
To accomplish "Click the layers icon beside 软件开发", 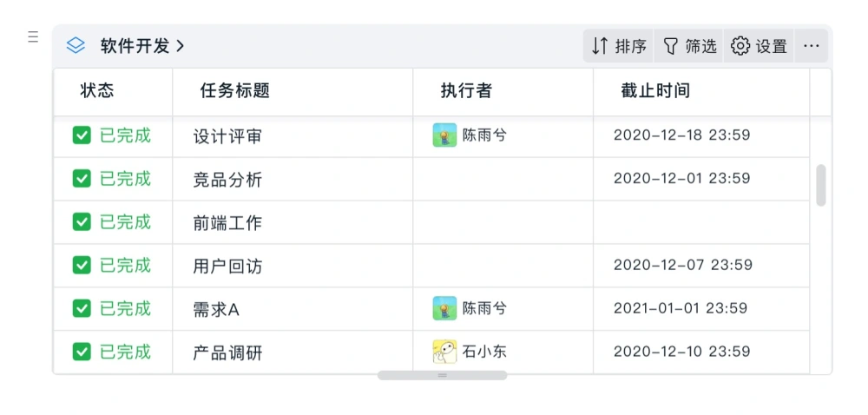I will 76,45.
